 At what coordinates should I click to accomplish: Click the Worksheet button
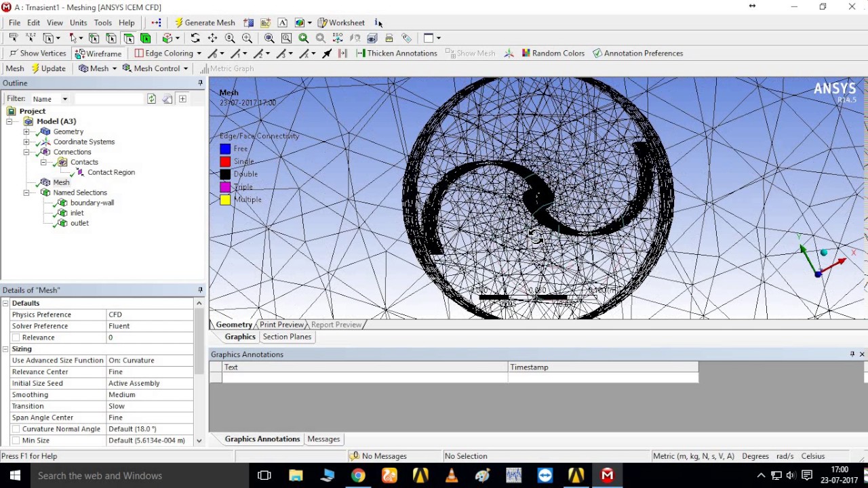[341, 22]
